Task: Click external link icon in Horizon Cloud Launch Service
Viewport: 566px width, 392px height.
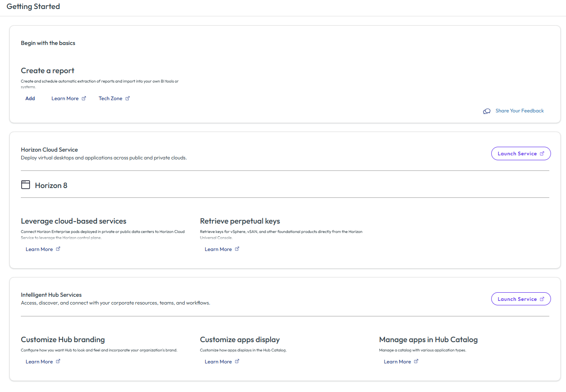Action: click(542, 154)
